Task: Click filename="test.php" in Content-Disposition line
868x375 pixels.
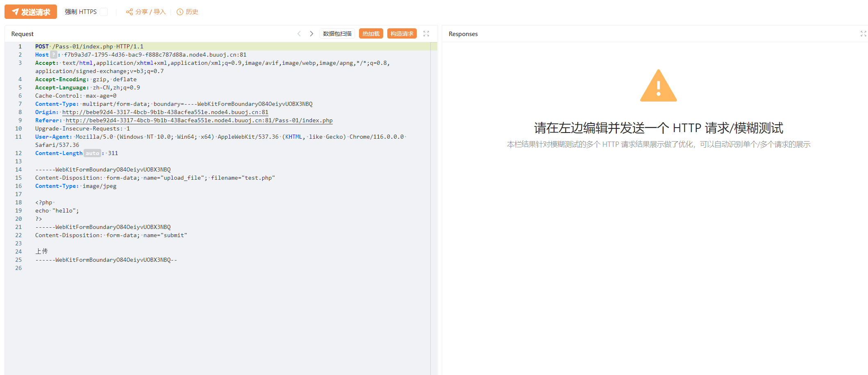Action: [x=243, y=178]
